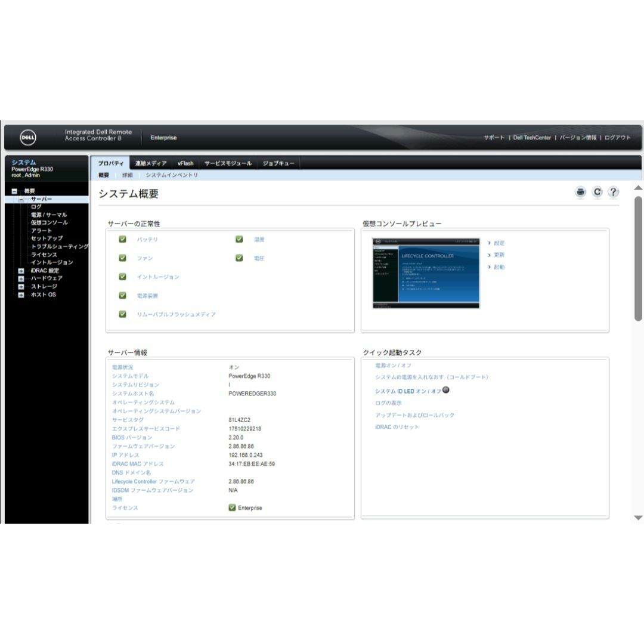Collapse the サーバー tree node
The image size is (644, 644).
tap(21, 199)
